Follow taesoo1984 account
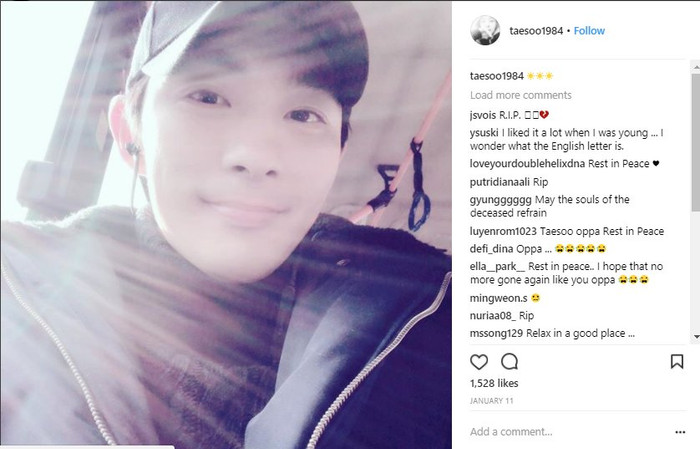Viewport: 700px width, 449px height. [x=589, y=30]
